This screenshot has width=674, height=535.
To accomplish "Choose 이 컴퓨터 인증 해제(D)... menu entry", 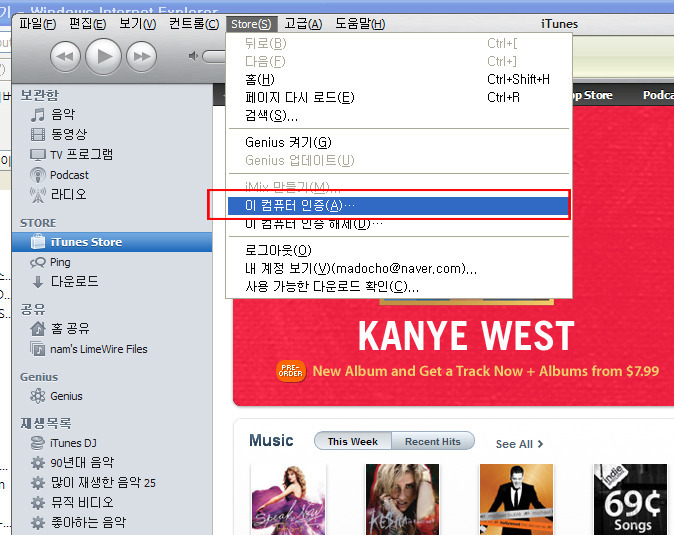I will (398, 224).
